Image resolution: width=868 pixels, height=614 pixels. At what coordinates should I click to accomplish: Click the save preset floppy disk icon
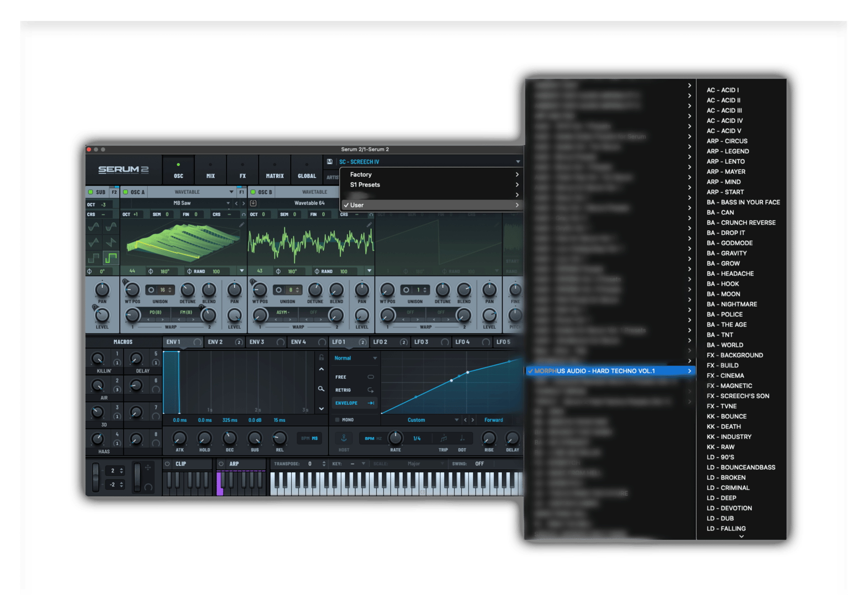tap(330, 162)
